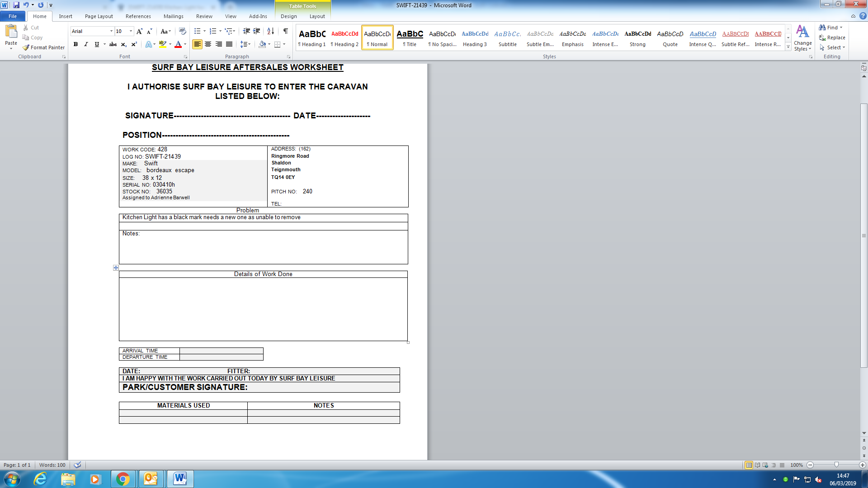
Task: Toggle Show/Hide paragraph marks
Action: tap(285, 31)
